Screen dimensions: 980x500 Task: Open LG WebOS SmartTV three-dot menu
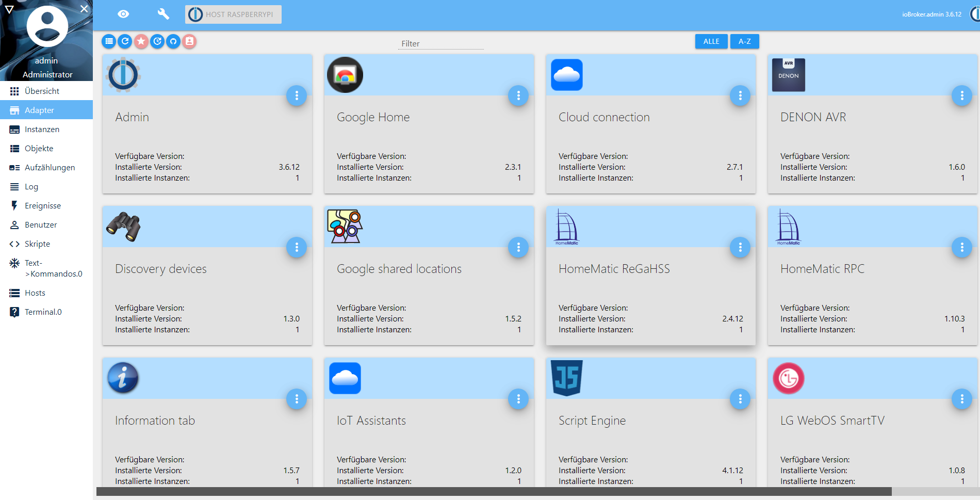pyautogui.click(x=962, y=399)
